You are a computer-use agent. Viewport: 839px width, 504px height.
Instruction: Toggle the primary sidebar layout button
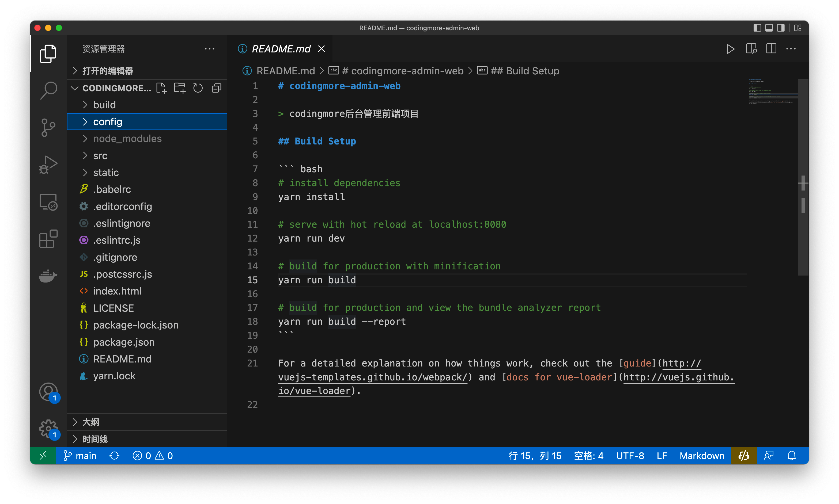pos(757,28)
